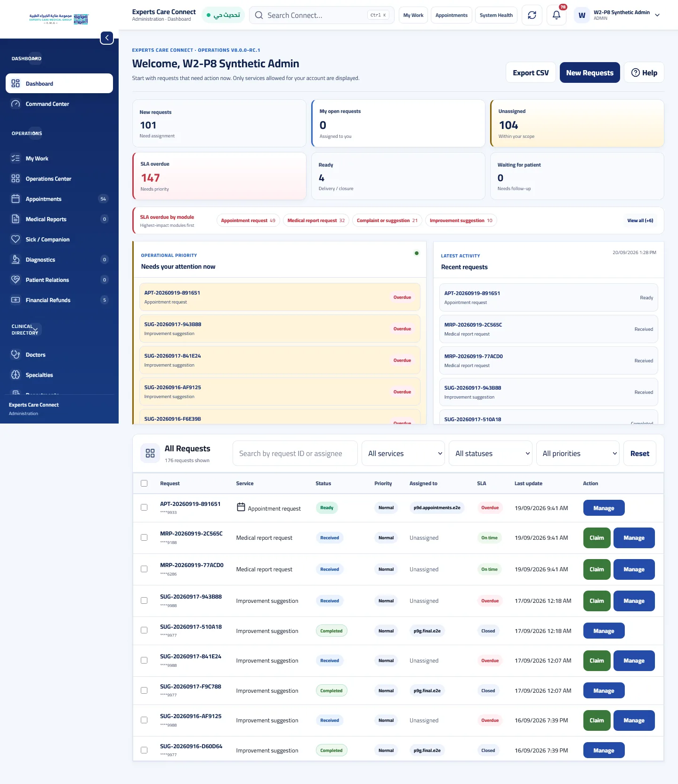Click the Sick / Companion heart icon

point(16,239)
